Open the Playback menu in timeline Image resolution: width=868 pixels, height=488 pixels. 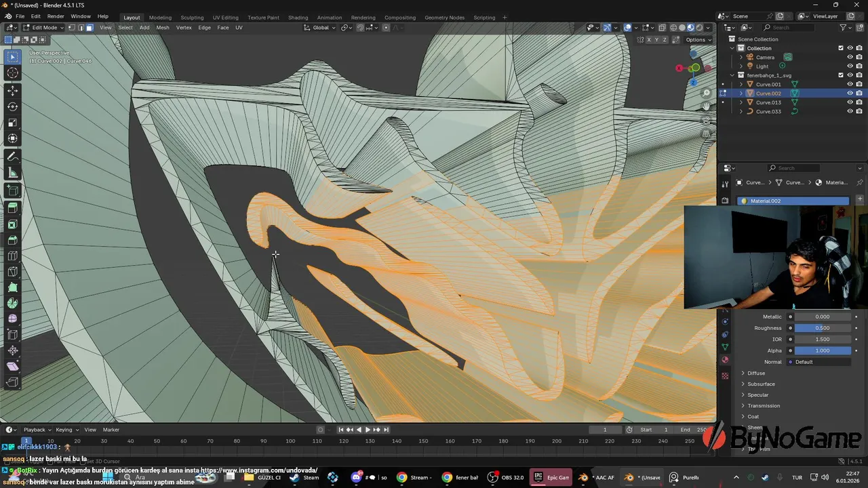pyautogui.click(x=37, y=430)
